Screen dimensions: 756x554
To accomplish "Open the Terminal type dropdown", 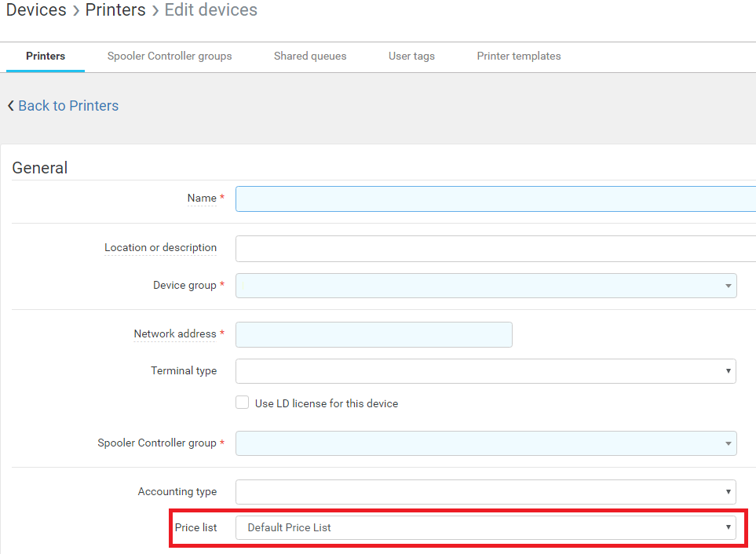I will [485, 371].
